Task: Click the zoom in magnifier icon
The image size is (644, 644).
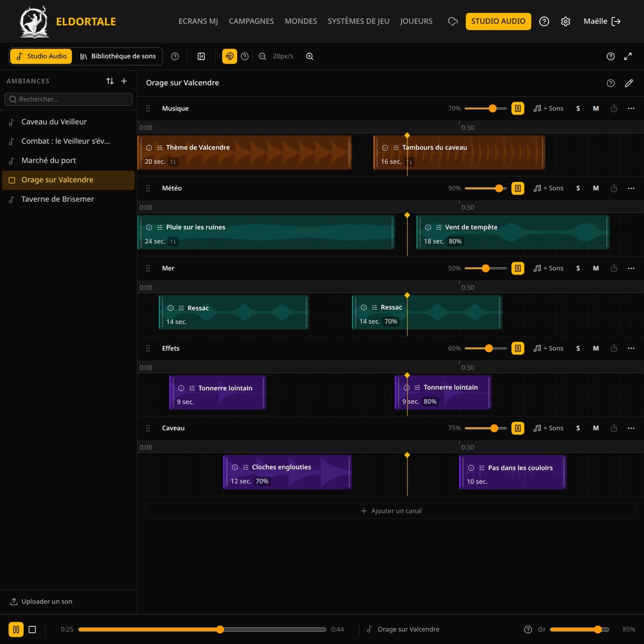Action: [310, 56]
